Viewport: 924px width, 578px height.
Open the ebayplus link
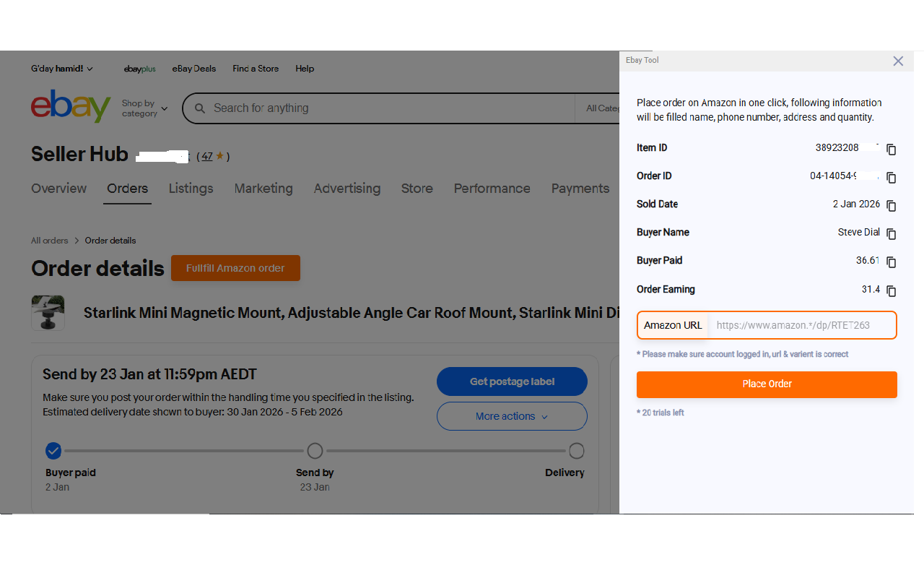(x=140, y=69)
